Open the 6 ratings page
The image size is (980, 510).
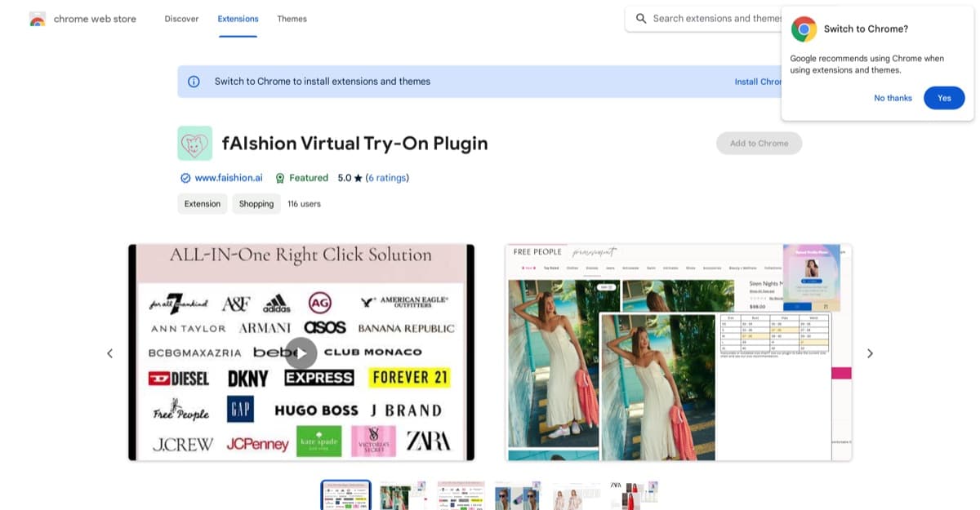point(387,177)
